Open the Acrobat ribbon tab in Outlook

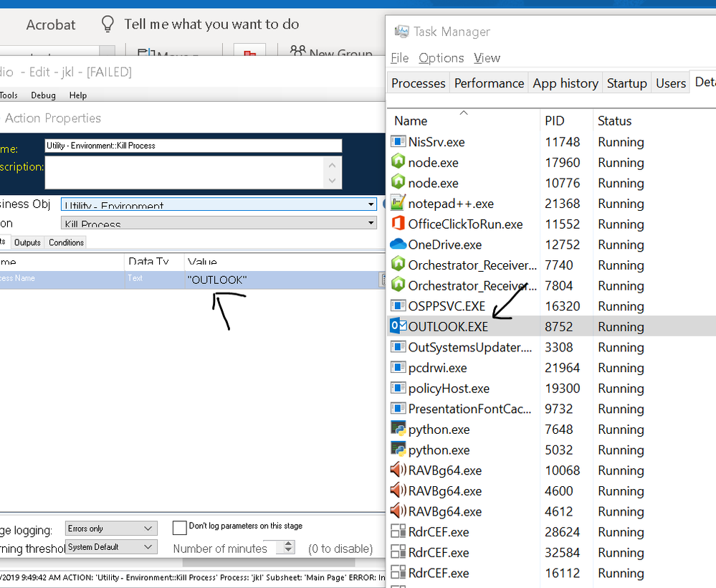51,24
